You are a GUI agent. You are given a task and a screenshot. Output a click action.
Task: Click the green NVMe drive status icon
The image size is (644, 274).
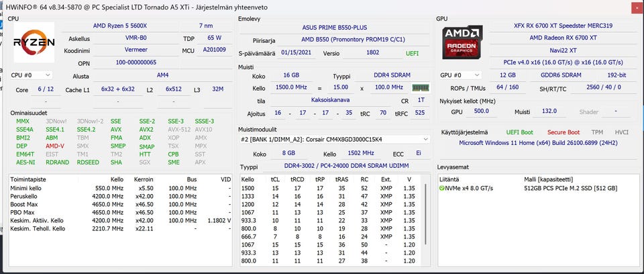click(x=441, y=188)
